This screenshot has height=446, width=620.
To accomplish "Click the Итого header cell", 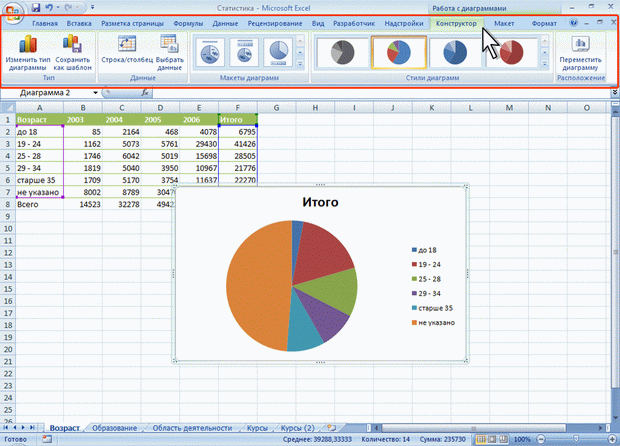I will click(238, 119).
